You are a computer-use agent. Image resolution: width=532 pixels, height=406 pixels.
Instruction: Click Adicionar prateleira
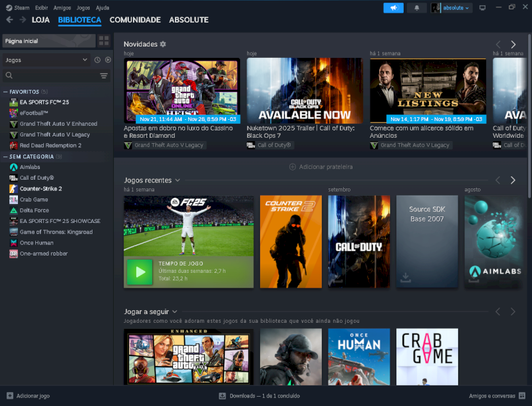[321, 166]
